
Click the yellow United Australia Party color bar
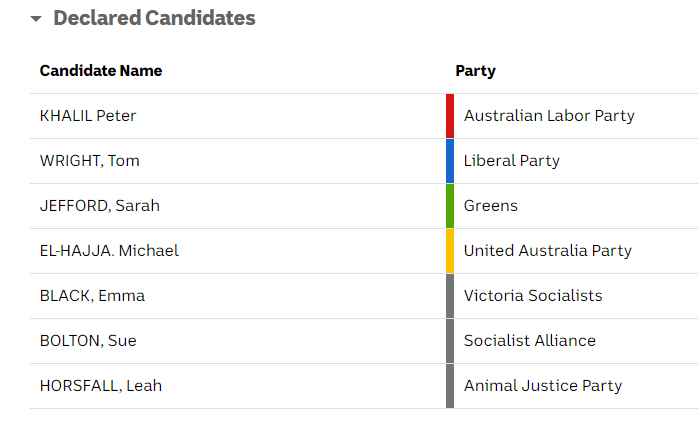pos(450,251)
